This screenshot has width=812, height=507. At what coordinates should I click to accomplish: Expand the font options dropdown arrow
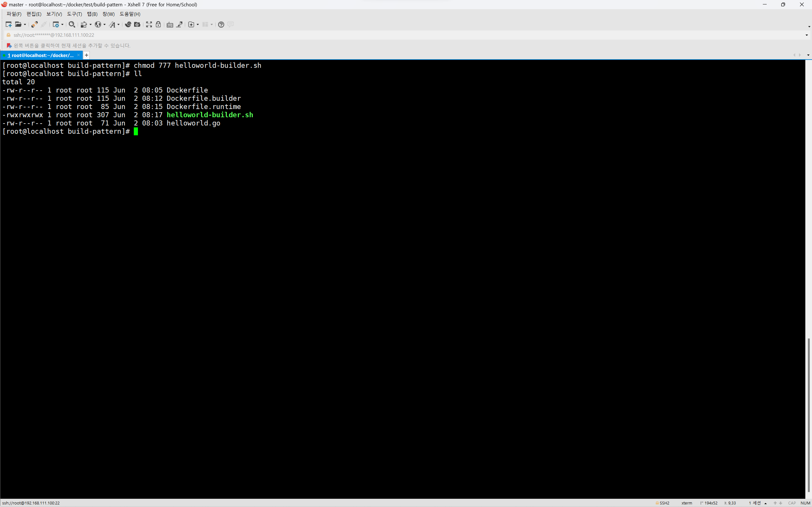point(119,24)
